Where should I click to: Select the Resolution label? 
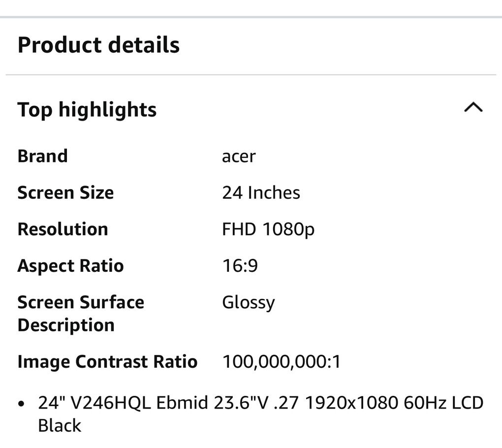pyautogui.click(x=63, y=229)
